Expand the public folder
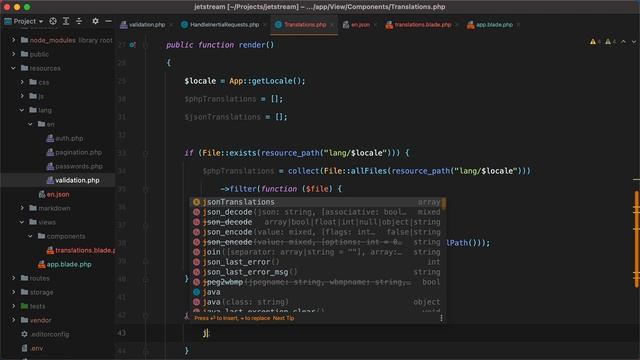 13,54
